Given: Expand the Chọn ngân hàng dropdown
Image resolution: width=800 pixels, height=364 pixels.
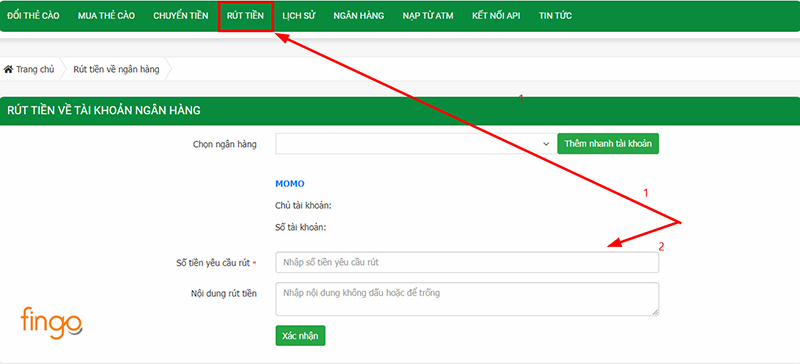Looking at the screenshot, I should [416, 144].
